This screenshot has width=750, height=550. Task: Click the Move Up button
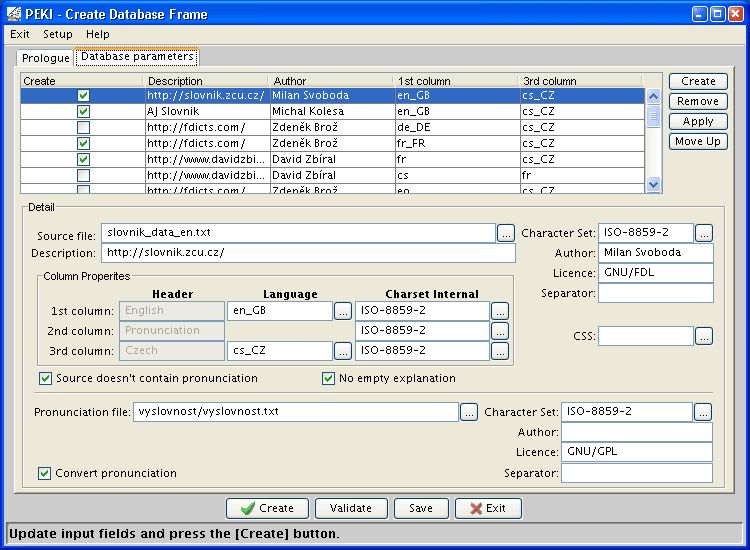point(697,141)
